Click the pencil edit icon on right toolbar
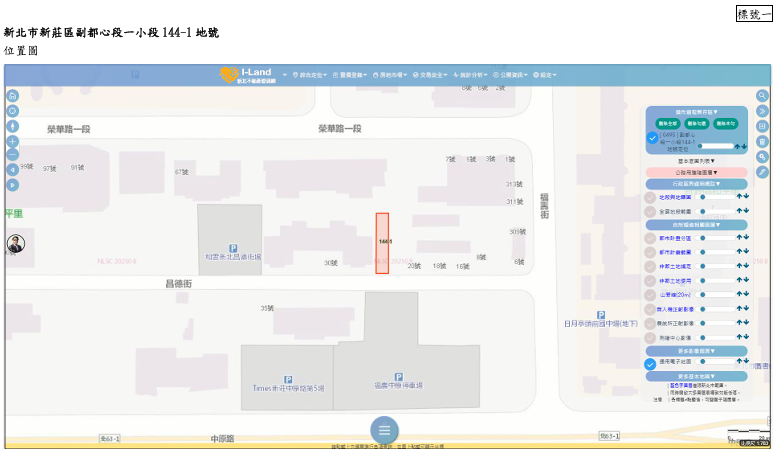This screenshot has height=461, width=775. [x=762, y=172]
